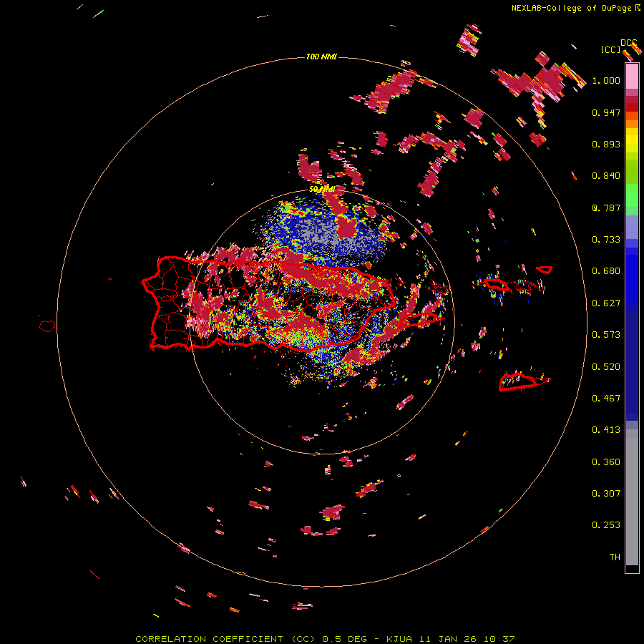This screenshot has height=644, width=644.
Task: Click the KJUA station identifier in caption
Action: (400, 639)
